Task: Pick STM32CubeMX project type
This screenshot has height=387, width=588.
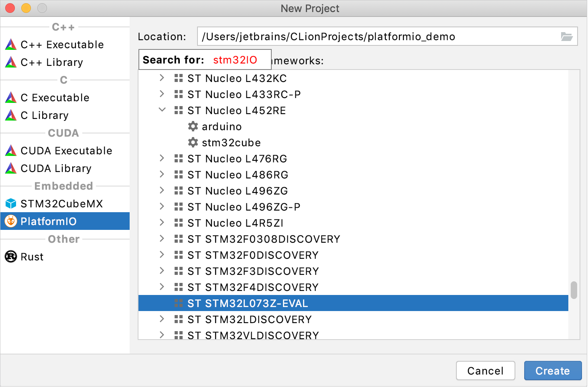Action: 65,203
